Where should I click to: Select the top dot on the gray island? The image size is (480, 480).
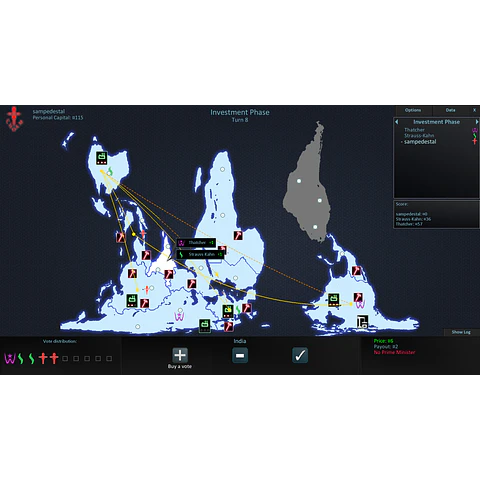point(299,181)
